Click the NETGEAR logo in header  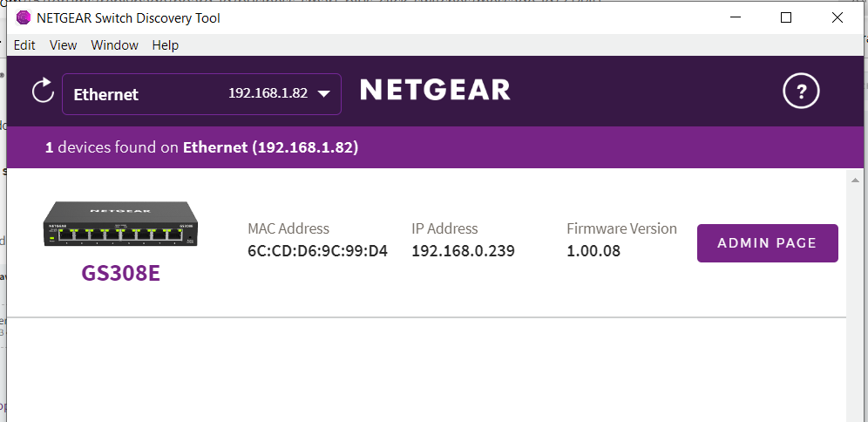pyautogui.click(x=435, y=90)
